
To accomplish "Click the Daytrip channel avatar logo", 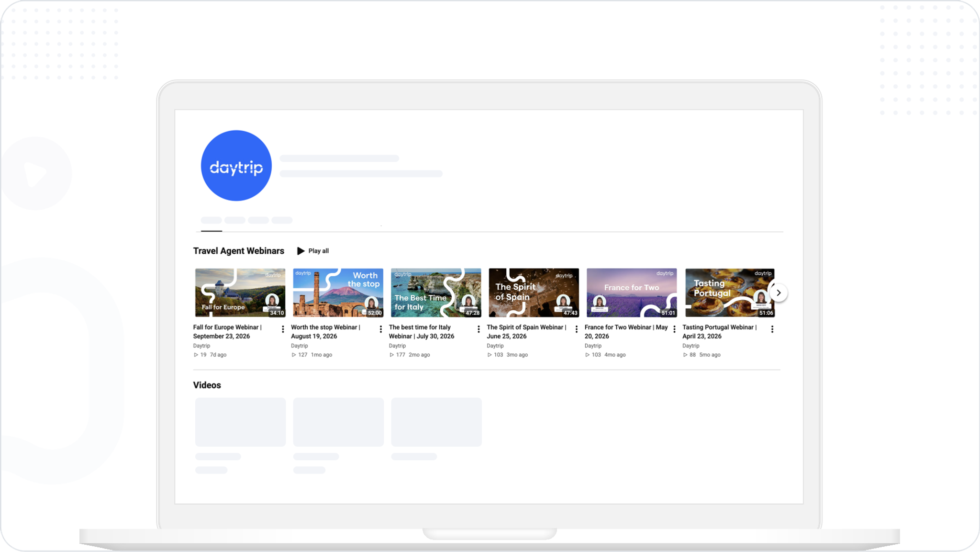I will 236,166.
